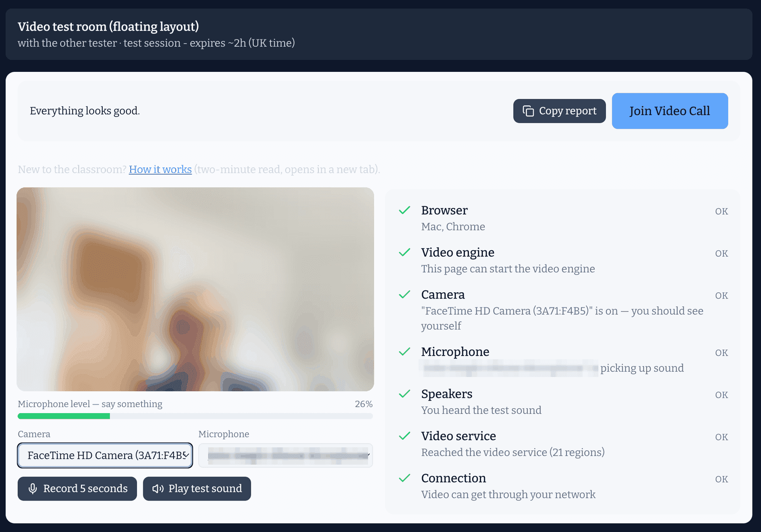Click the OK status for Browser
Screen dimensions: 761x532
pos(722,211)
